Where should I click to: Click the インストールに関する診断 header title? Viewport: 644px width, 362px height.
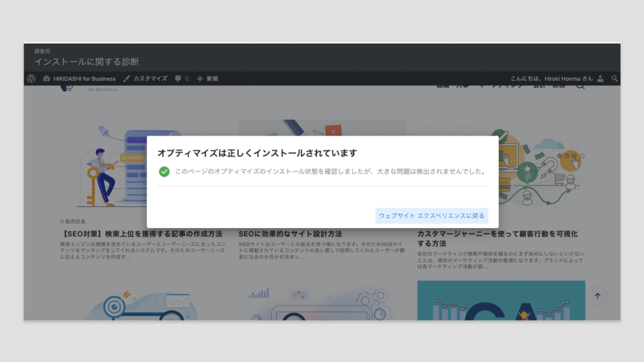coord(87,62)
